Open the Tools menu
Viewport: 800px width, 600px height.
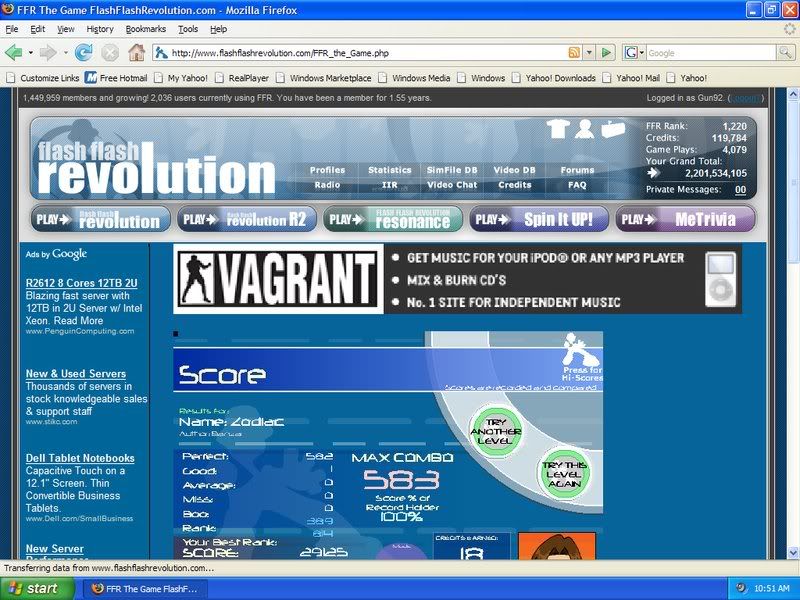coord(188,29)
